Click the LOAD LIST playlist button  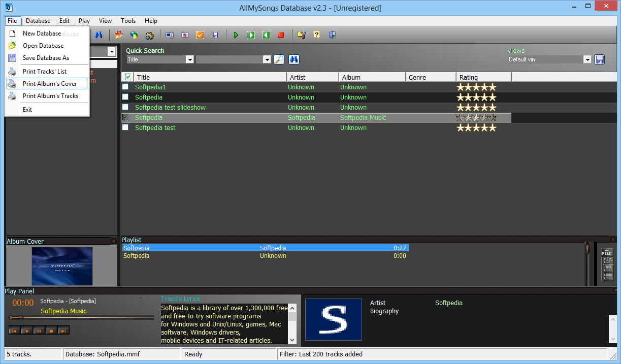607,276
